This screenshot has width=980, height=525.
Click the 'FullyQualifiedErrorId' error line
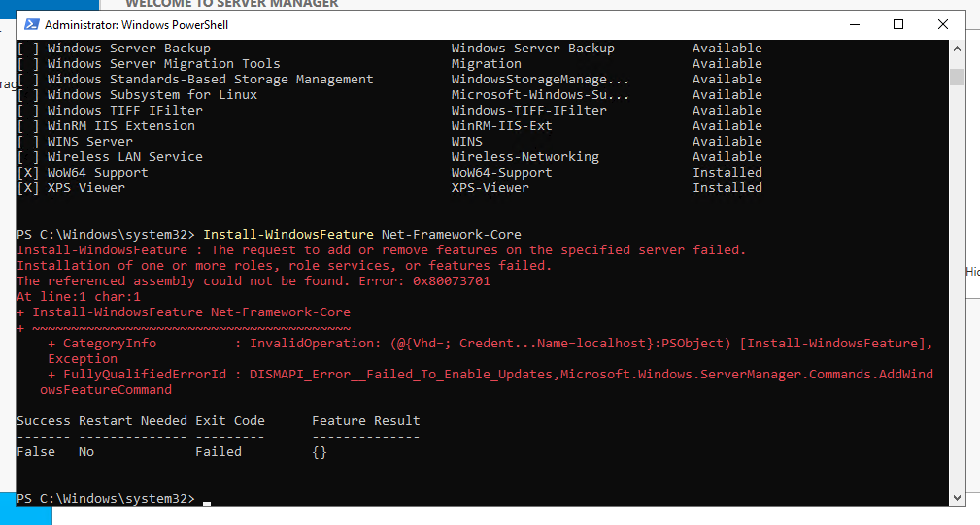pos(490,375)
